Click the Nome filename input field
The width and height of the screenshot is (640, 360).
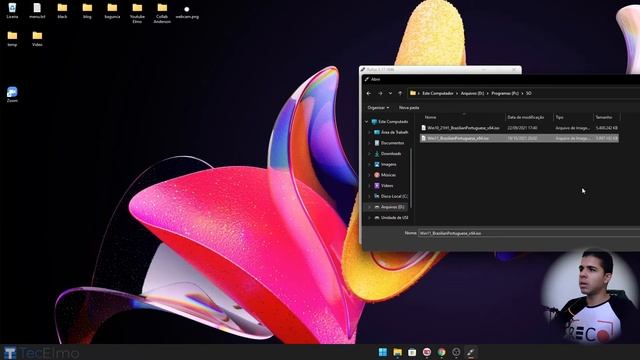pyautogui.click(x=529, y=233)
